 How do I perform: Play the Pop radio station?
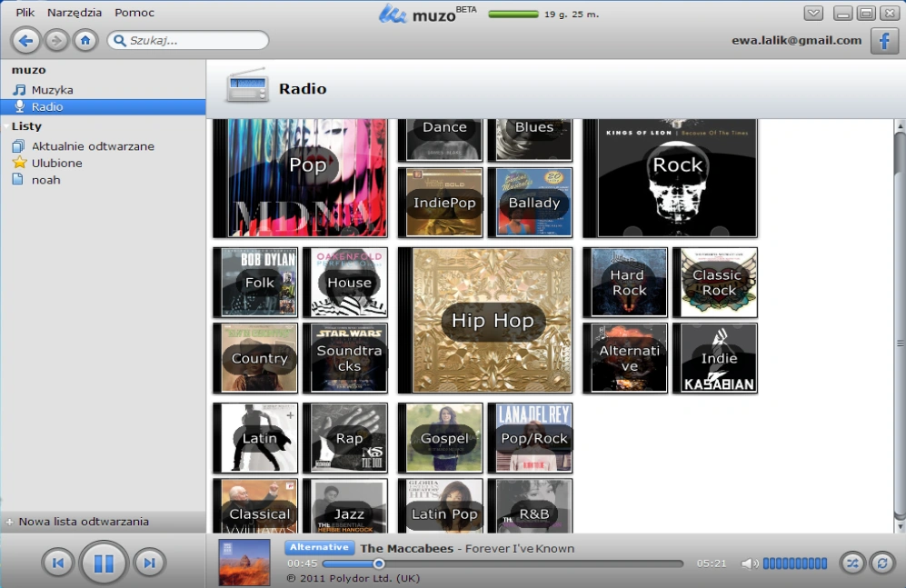coord(300,178)
